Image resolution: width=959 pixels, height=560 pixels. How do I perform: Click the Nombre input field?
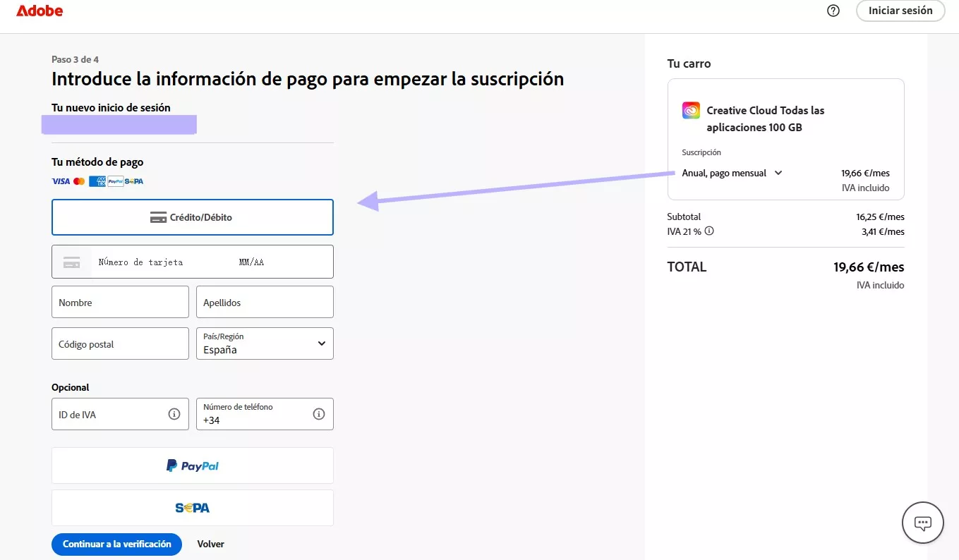pos(120,302)
